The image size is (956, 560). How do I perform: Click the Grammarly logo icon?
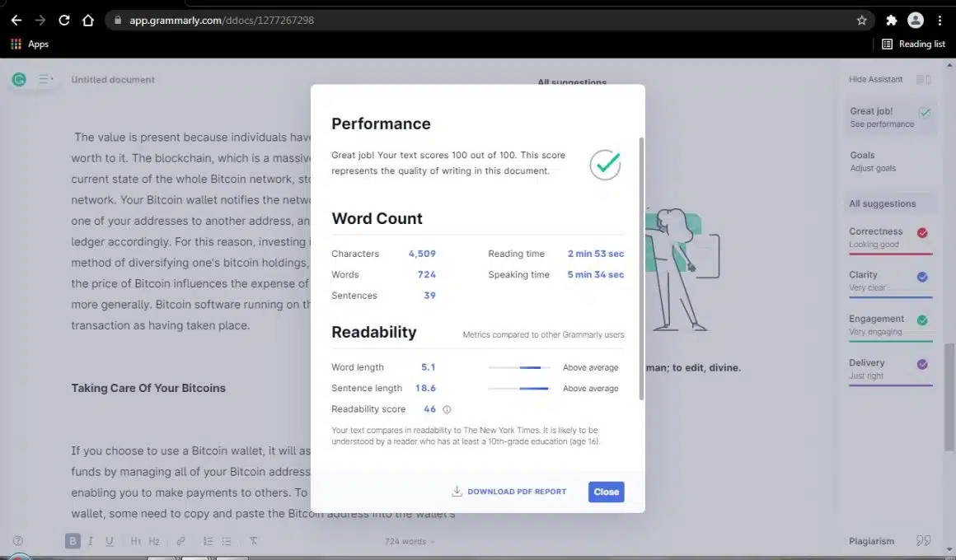coord(19,80)
